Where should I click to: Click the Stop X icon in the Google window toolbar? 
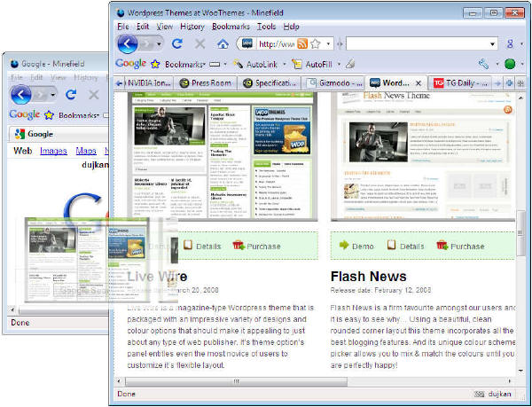pyautogui.click(x=94, y=95)
